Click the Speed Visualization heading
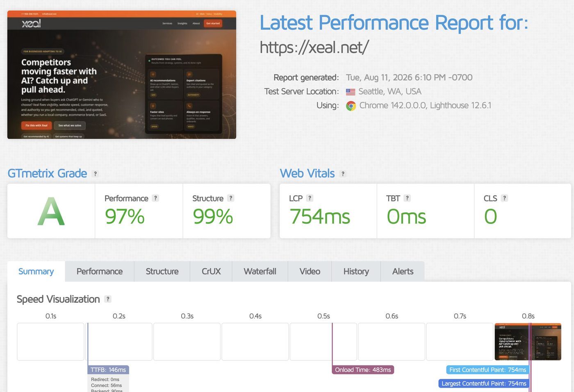Image resolution: width=574 pixels, height=392 pixels. tap(58, 299)
